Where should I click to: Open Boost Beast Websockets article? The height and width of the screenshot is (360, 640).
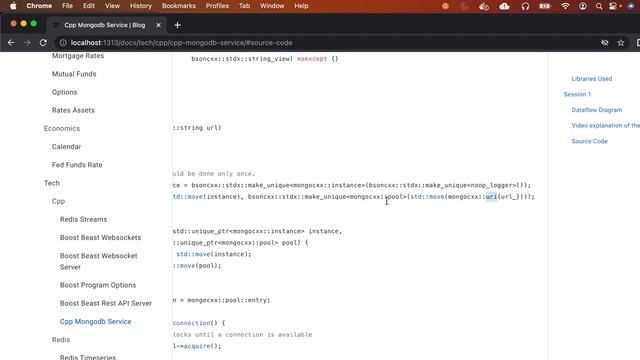point(100,238)
